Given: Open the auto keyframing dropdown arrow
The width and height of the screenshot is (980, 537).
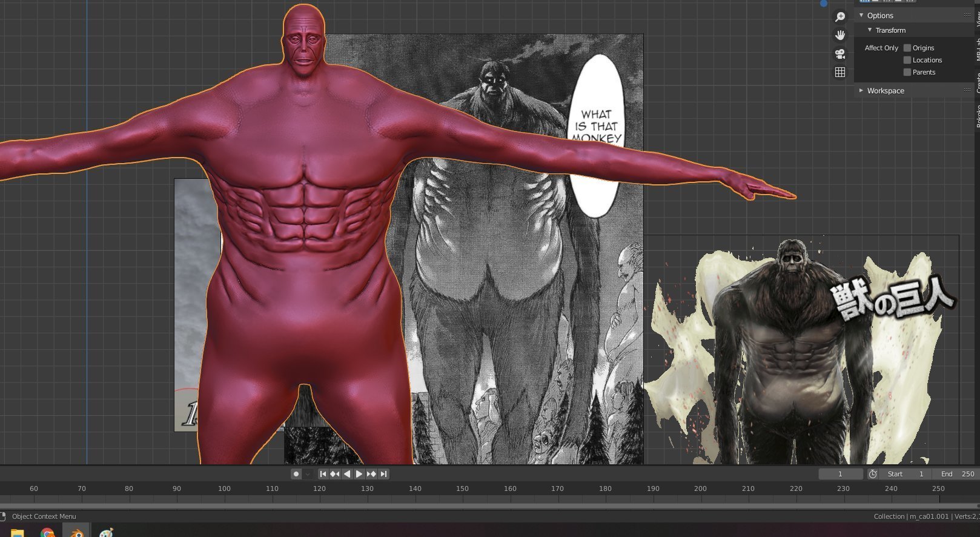Looking at the screenshot, I should [x=308, y=474].
